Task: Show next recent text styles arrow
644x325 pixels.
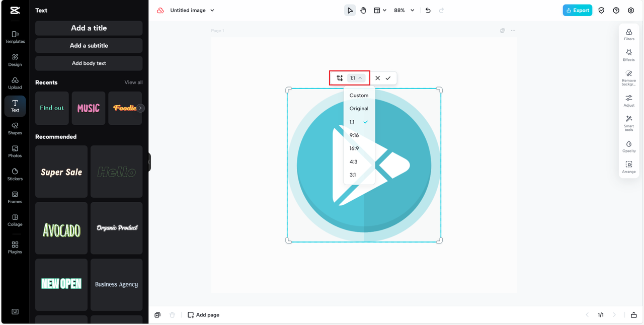Action: click(141, 108)
